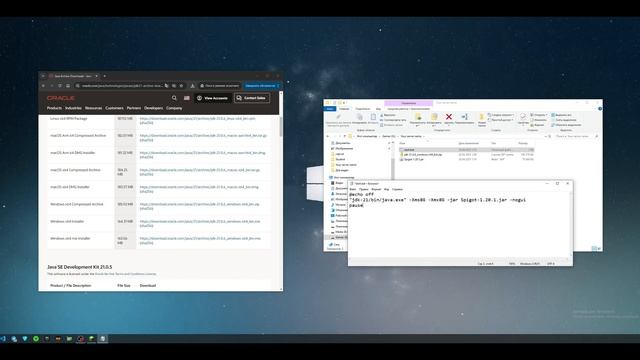This screenshot has width=640, height=360.
Task: Select the Images item in Explorer sidebar
Action: click(x=344, y=149)
